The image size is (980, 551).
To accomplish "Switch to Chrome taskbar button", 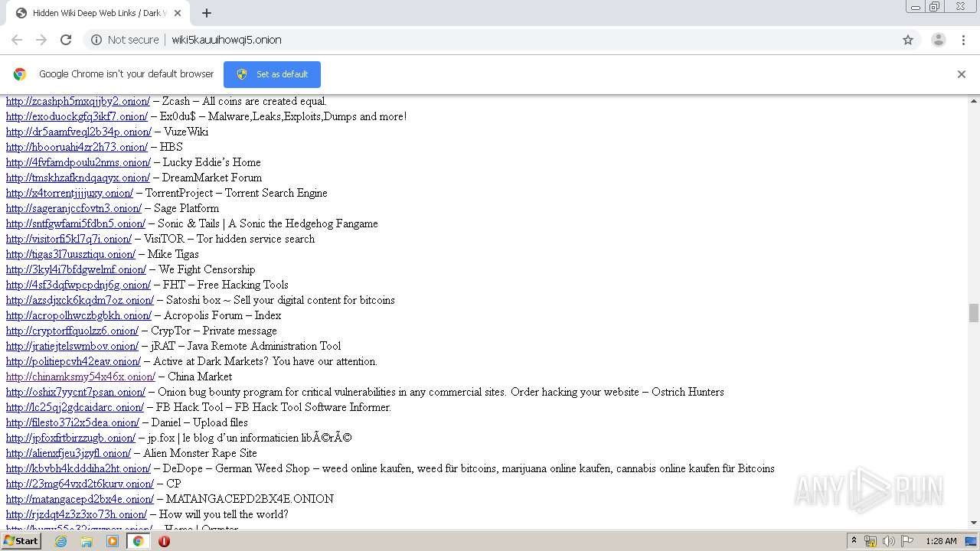I will pyautogui.click(x=139, y=541).
